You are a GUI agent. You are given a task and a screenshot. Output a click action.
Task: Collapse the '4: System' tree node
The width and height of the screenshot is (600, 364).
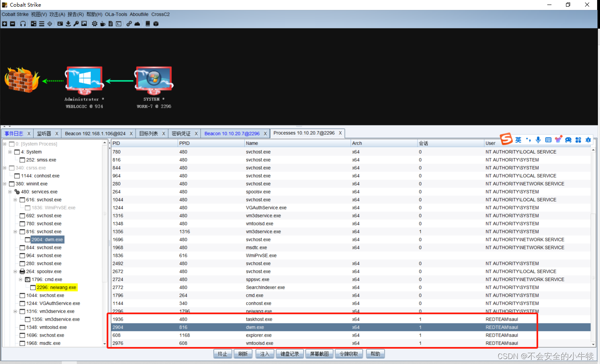pyautogui.click(x=10, y=152)
